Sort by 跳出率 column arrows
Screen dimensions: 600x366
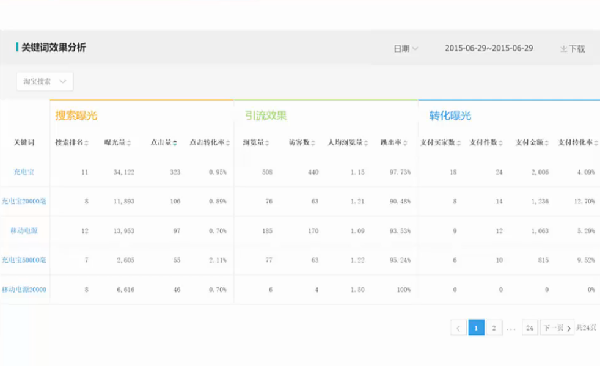(405, 143)
